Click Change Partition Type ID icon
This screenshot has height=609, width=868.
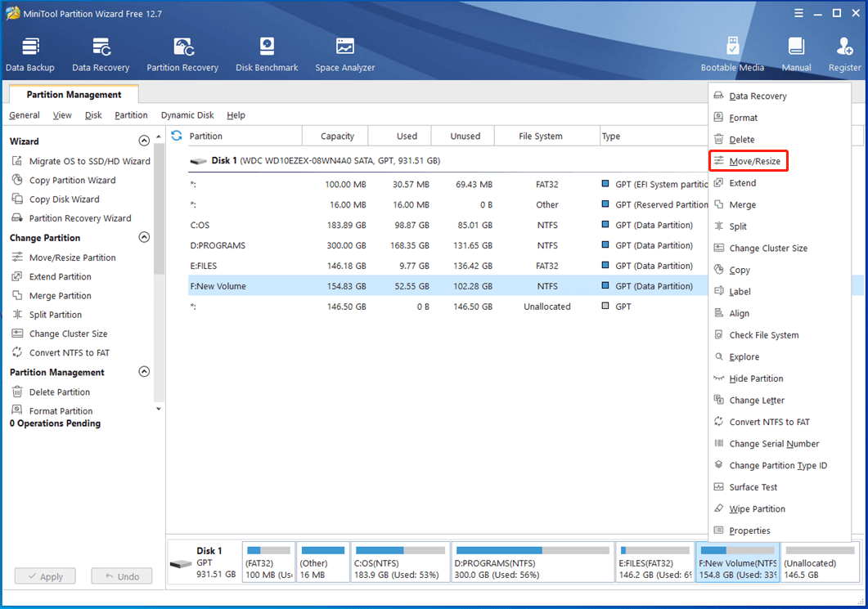tap(718, 464)
